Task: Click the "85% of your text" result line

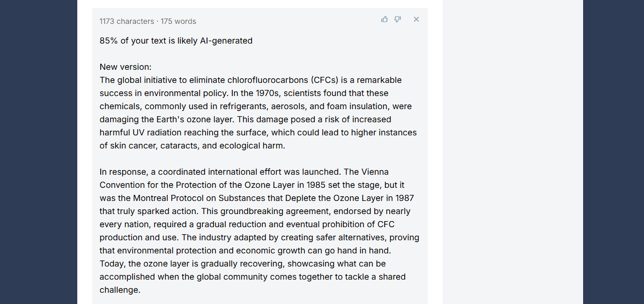Action: [x=176, y=41]
